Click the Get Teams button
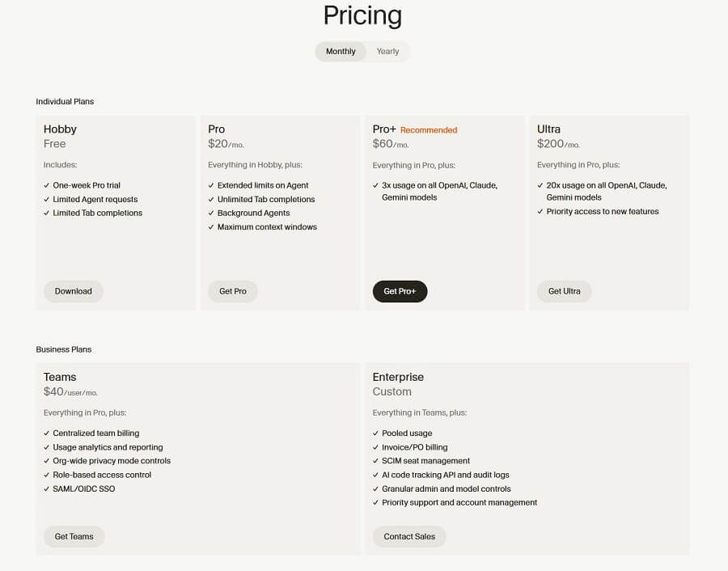728x571 pixels. (74, 536)
